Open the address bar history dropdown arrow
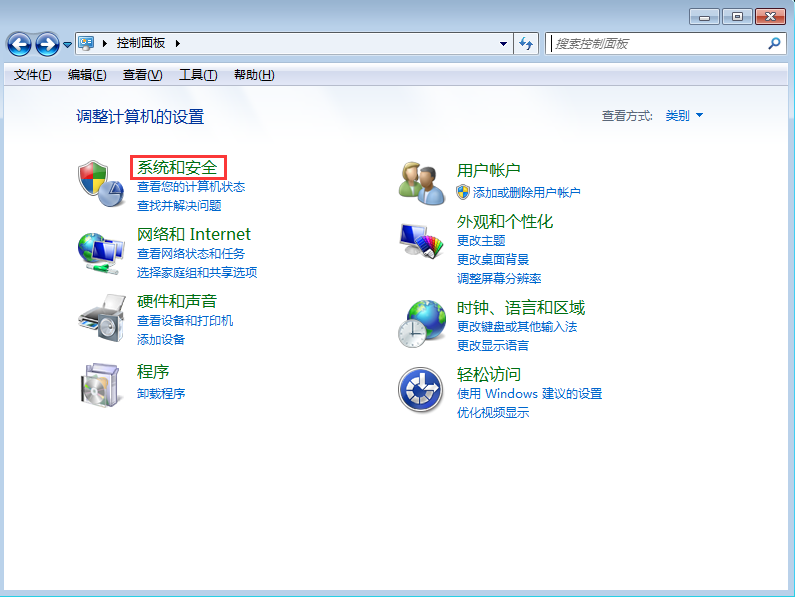Viewport: 795px width, 597px height. tap(503, 44)
